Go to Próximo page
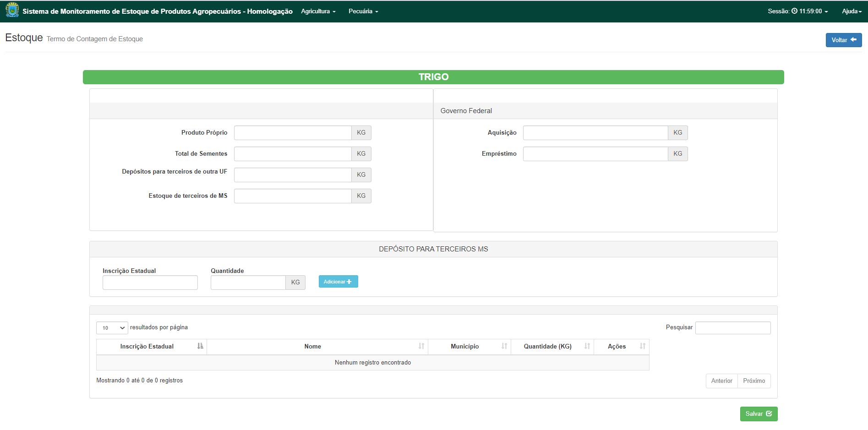 754,381
